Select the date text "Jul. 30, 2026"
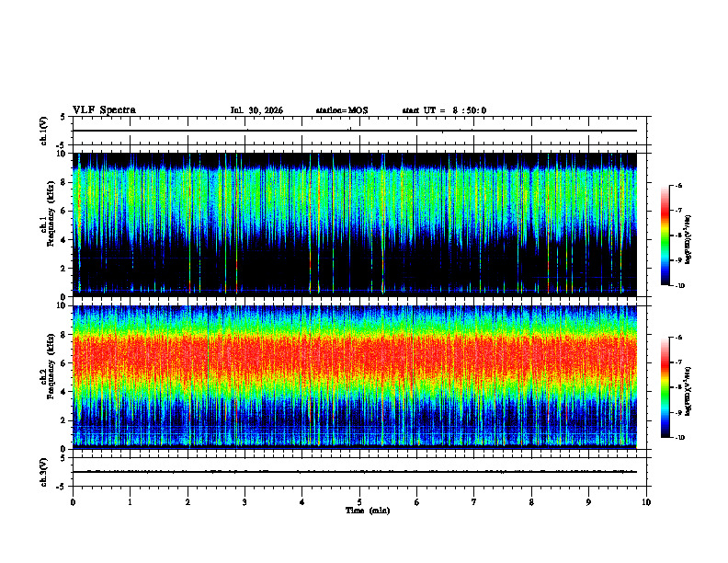Image resolution: width=728 pixels, height=563 pixels. pyautogui.click(x=256, y=110)
